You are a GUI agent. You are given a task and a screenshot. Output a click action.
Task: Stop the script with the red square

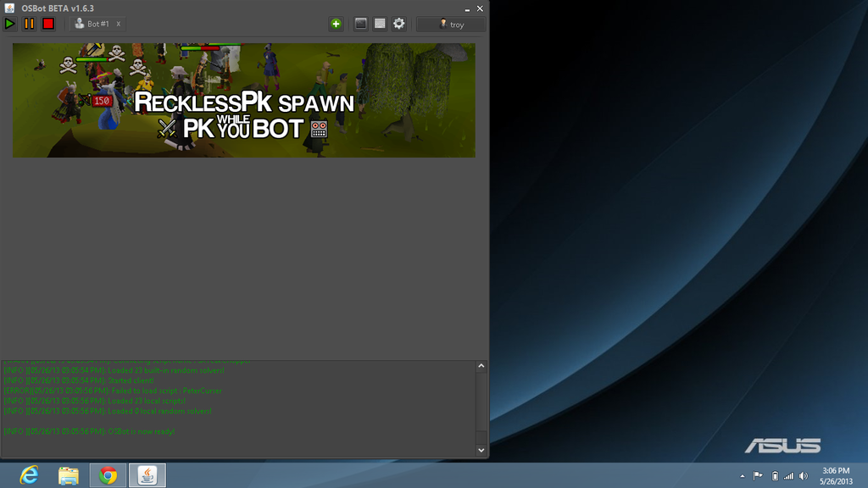(x=48, y=24)
